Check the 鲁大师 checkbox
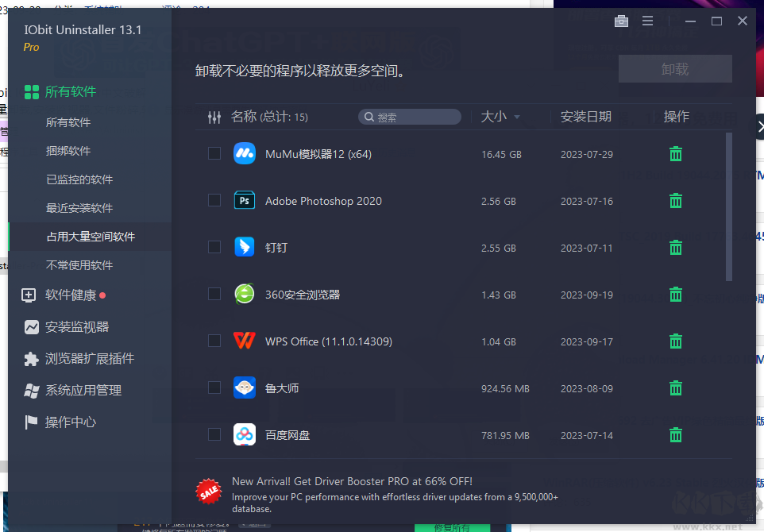The height and width of the screenshot is (532, 764). pyautogui.click(x=214, y=387)
